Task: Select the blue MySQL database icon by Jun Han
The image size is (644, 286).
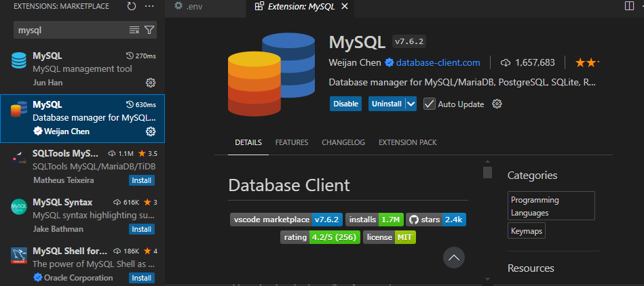Action: (18, 60)
